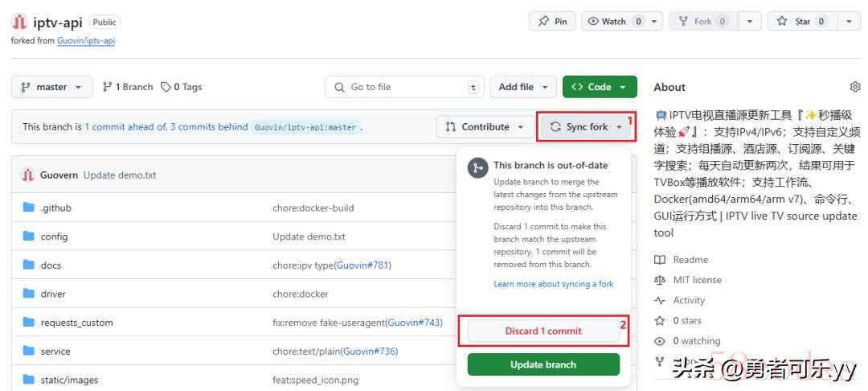This screenshot has height=391, width=868.
Task: Expand the Watch dropdown arrow
Action: (654, 22)
